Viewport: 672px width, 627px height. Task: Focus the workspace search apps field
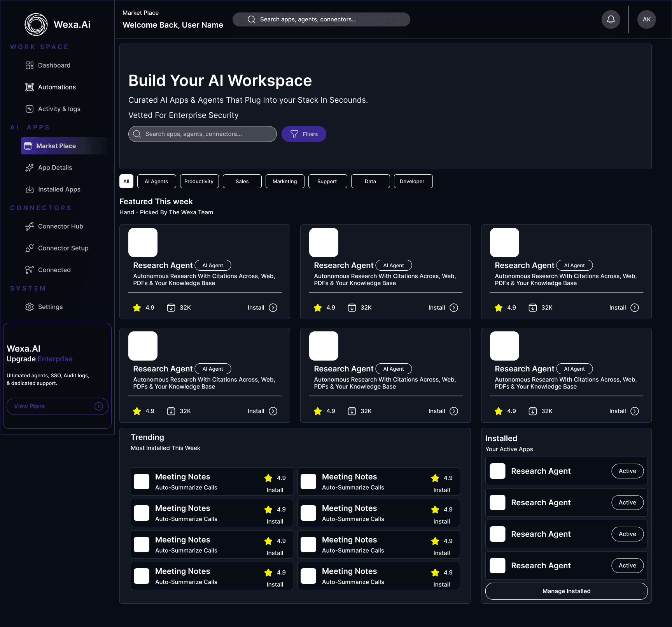coord(202,134)
